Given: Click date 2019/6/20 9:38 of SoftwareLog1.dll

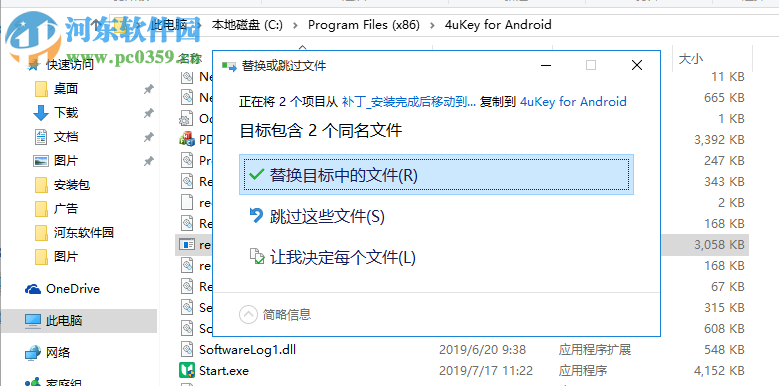Looking at the screenshot, I should (x=482, y=350).
